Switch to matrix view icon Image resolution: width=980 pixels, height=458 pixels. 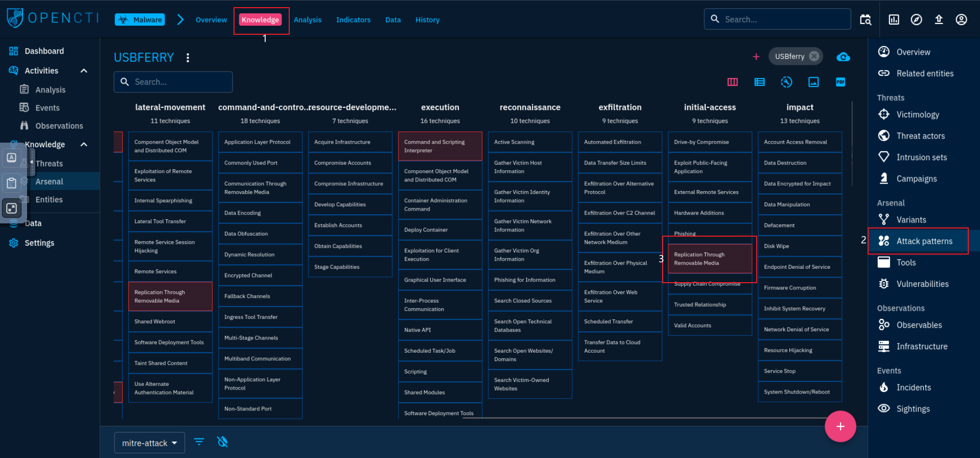pyautogui.click(x=733, y=82)
